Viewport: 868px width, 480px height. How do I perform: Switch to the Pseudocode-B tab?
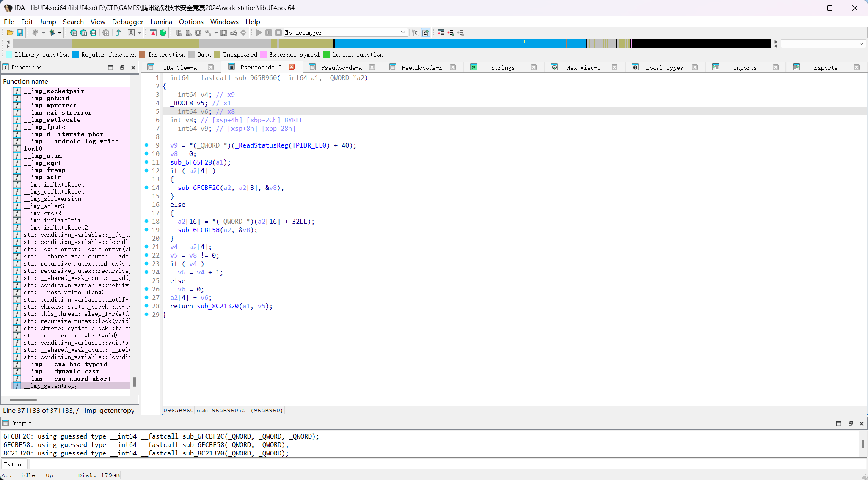422,67
